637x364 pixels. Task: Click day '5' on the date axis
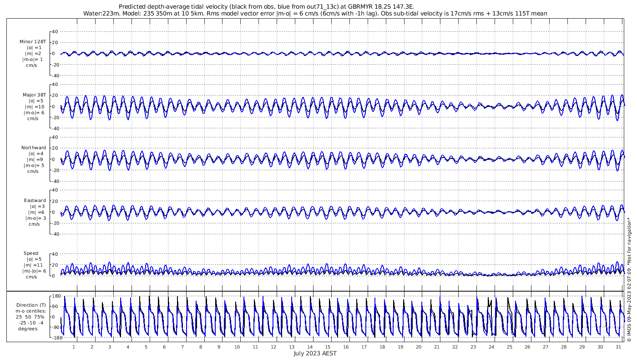click(x=146, y=347)
